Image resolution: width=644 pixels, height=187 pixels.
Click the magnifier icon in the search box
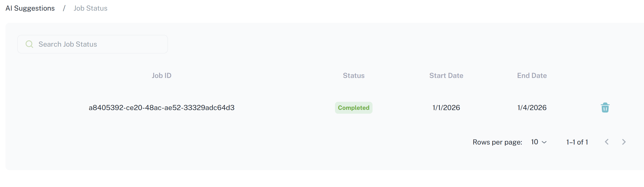click(x=29, y=44)
